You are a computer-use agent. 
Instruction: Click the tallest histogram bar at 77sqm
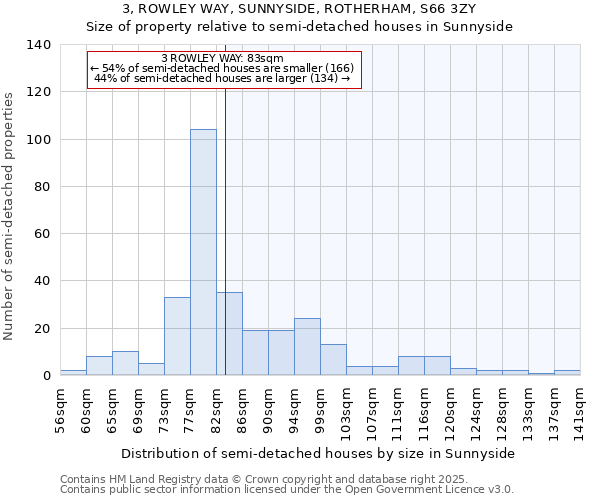click(x=203, y=252)
